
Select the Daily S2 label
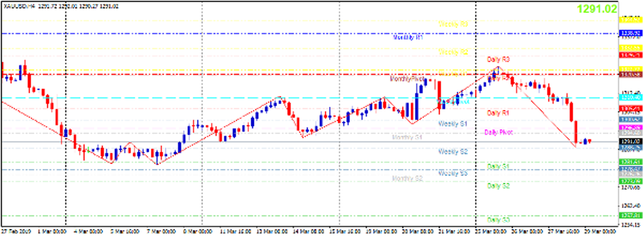click(498, 186)
